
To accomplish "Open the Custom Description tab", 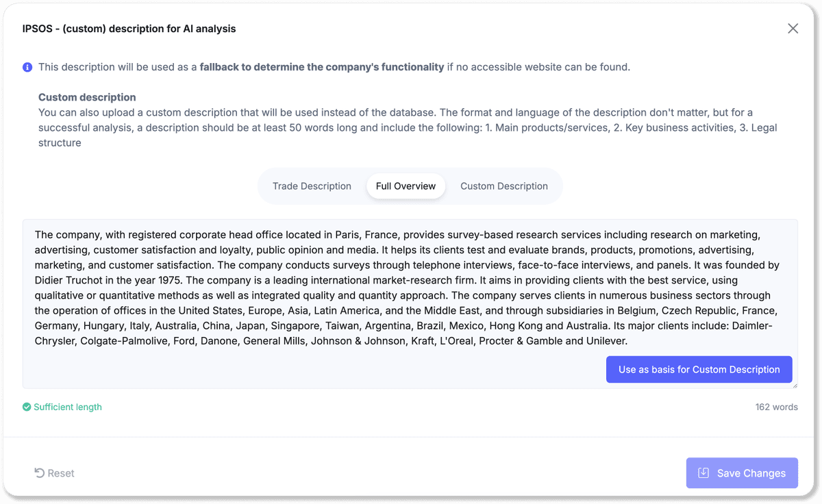I will click(504, 186).
